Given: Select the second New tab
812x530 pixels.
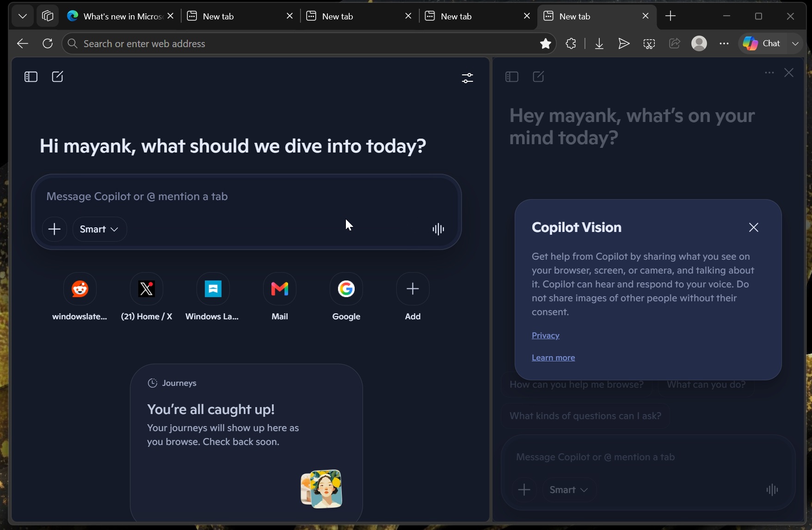Looking at the screenshot, I should (x=240, y=16).
